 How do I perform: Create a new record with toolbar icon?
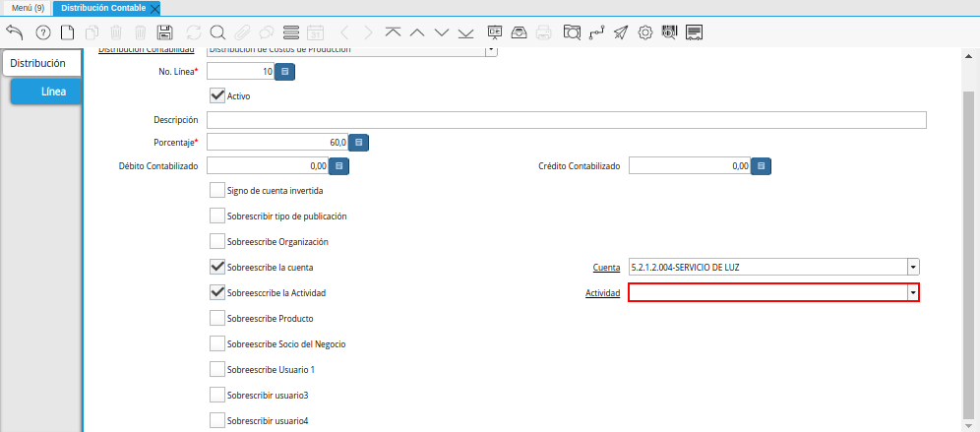(67, 31)
